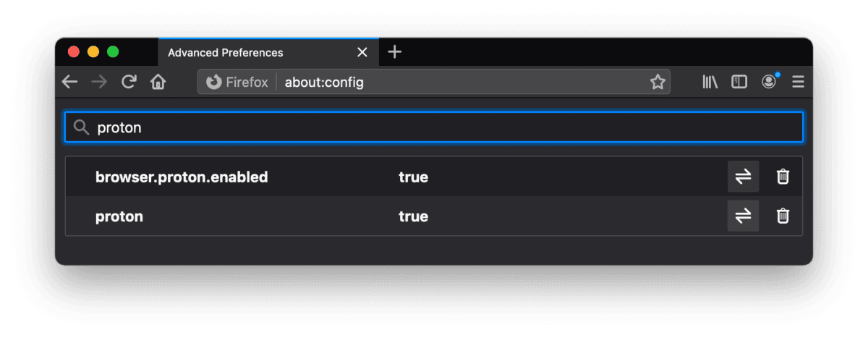Delete the proton preference
This screenshot has width=868, height=338.
pos(783,216)
